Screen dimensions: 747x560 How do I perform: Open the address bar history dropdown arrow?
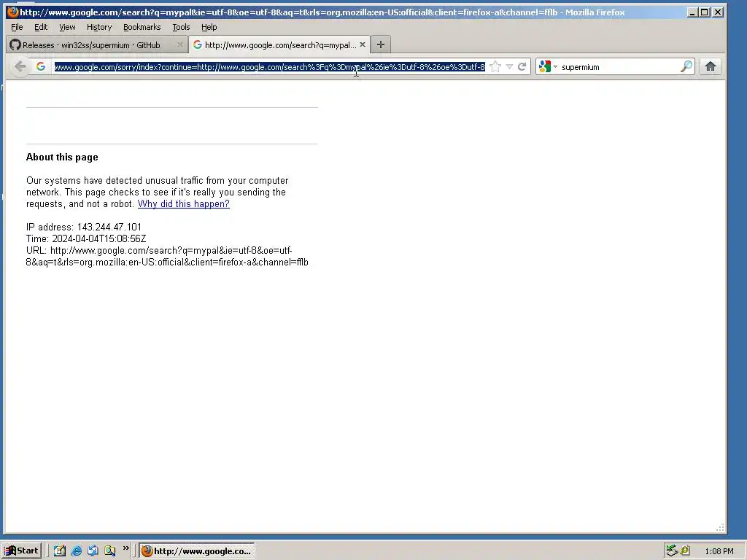coord(509,66)
